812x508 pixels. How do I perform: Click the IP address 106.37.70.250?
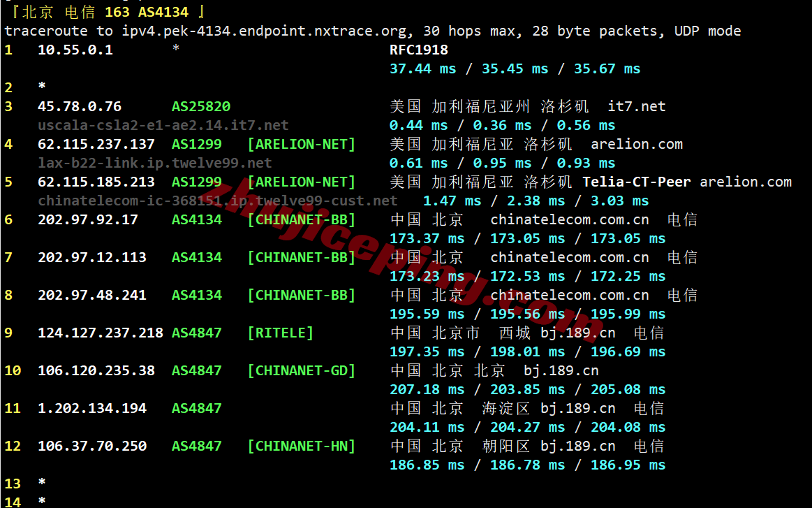92,447
